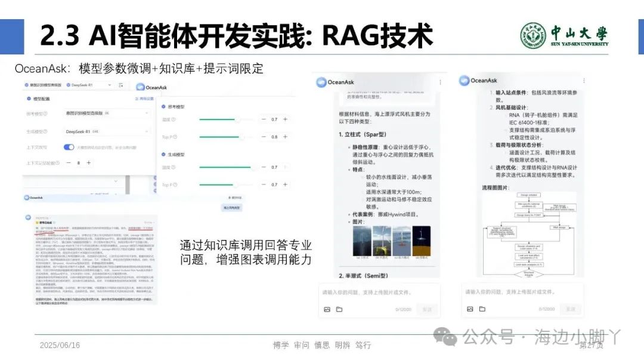The image size is (644, 363).
Task: Decrease 生成模型 温度 with minus button
Action: [x=264, y=167]
